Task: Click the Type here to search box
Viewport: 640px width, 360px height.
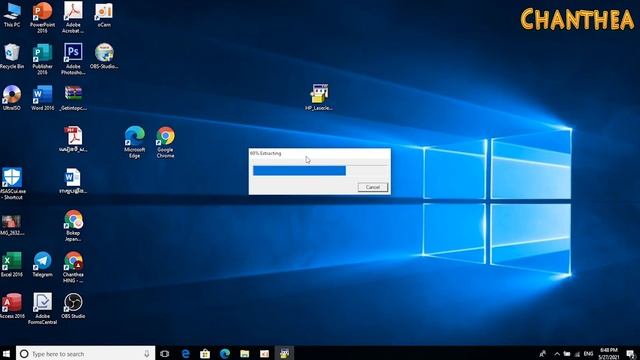Action: pyautogui.click(x=85, y=353)
